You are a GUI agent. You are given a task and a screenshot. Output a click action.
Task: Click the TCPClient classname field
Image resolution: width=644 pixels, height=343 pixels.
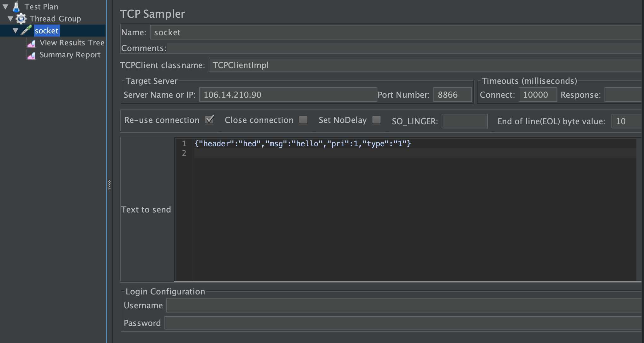425,65
